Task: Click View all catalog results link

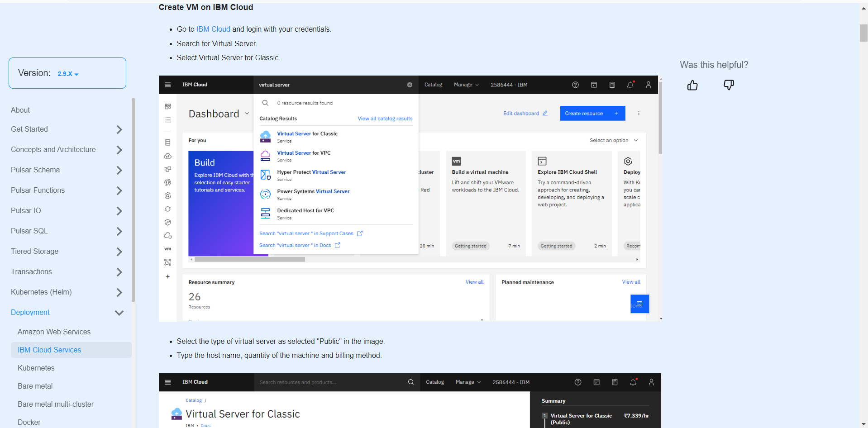Action: (385, 119)
